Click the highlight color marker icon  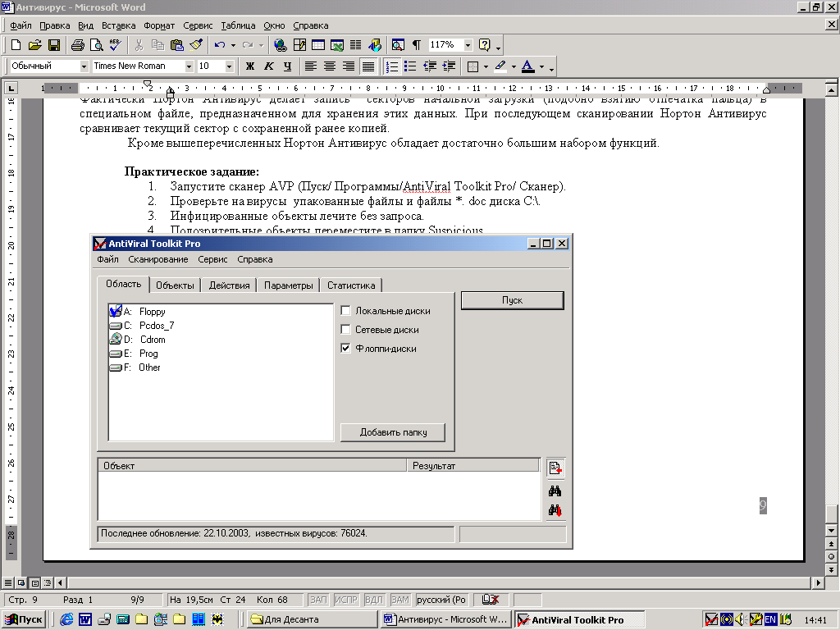(500, 66)
